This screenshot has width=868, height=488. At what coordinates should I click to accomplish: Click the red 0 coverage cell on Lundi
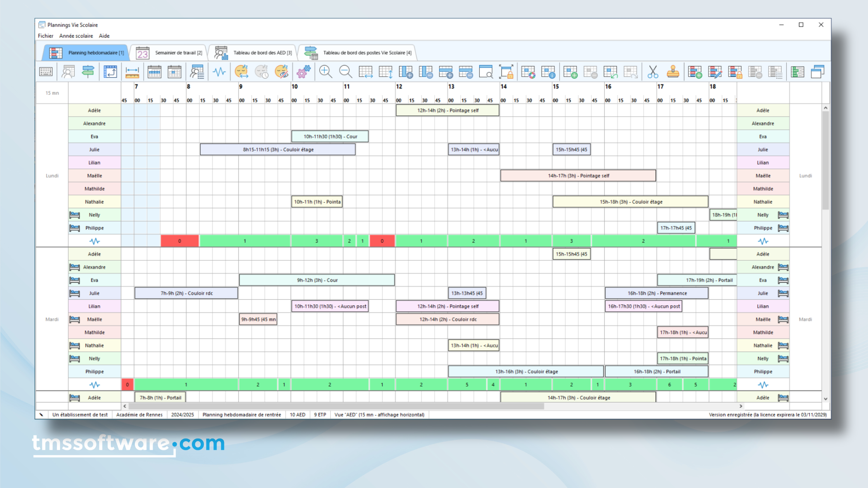(179, 241)
